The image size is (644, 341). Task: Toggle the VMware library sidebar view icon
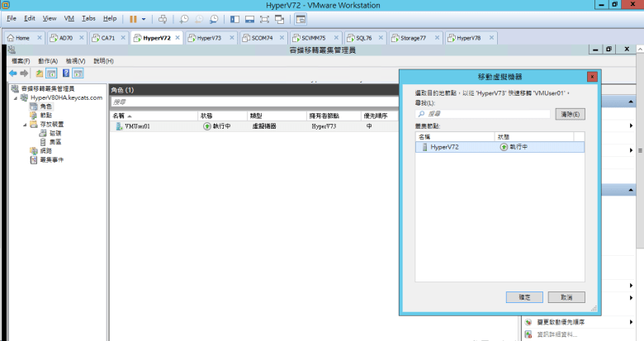pos(235,18)
